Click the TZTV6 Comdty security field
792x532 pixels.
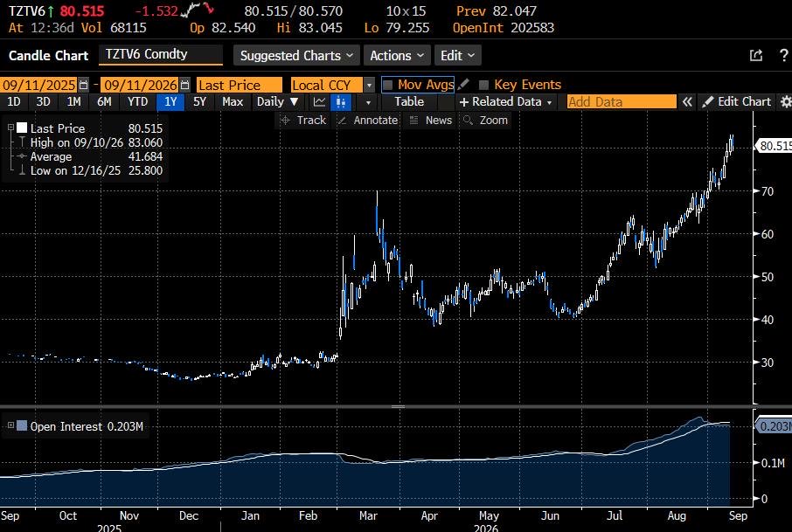161,54
